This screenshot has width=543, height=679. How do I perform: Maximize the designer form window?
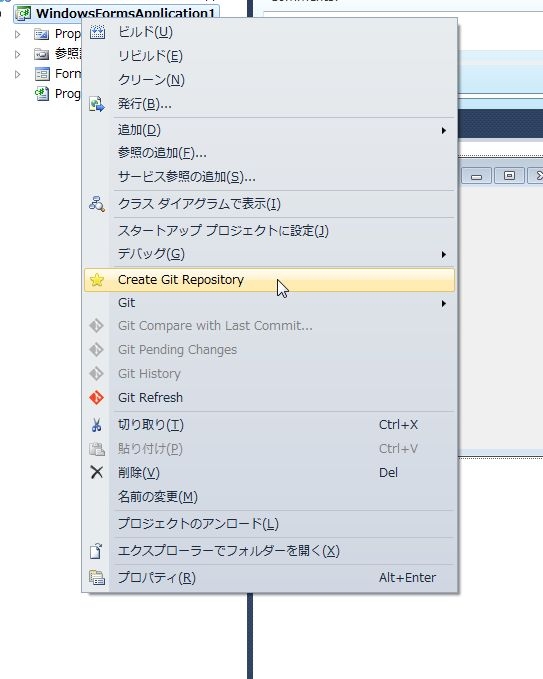point(509,176)
